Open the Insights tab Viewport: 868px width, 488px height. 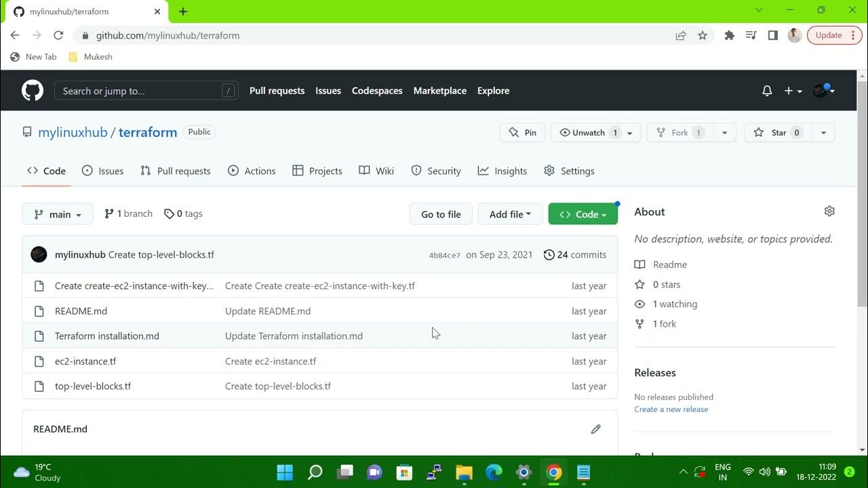click(502, 171)
